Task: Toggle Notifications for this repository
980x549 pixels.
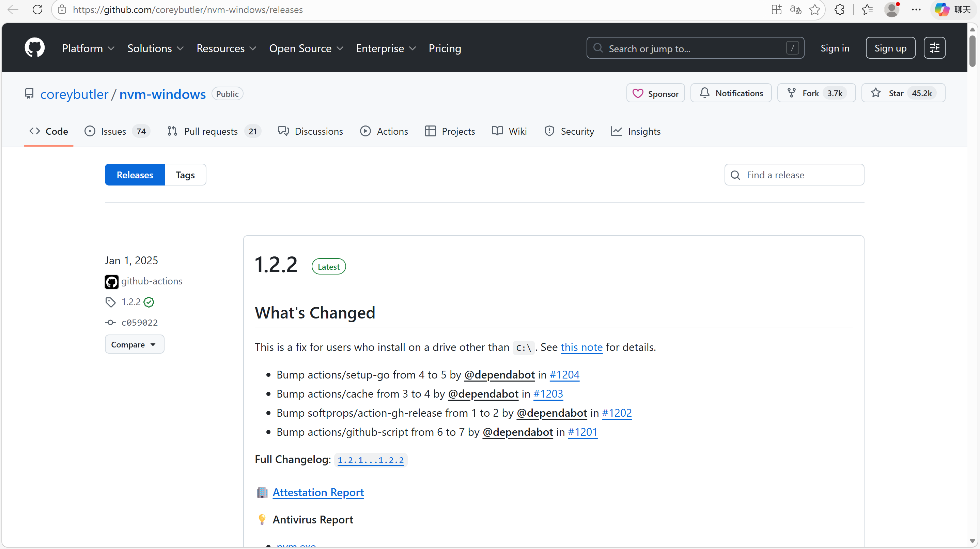Action: click(x=731, y=93)
